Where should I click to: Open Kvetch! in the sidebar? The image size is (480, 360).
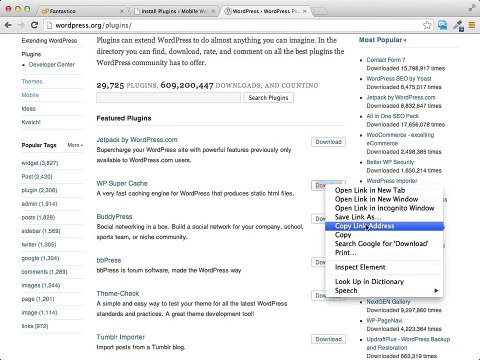point(31,122)
